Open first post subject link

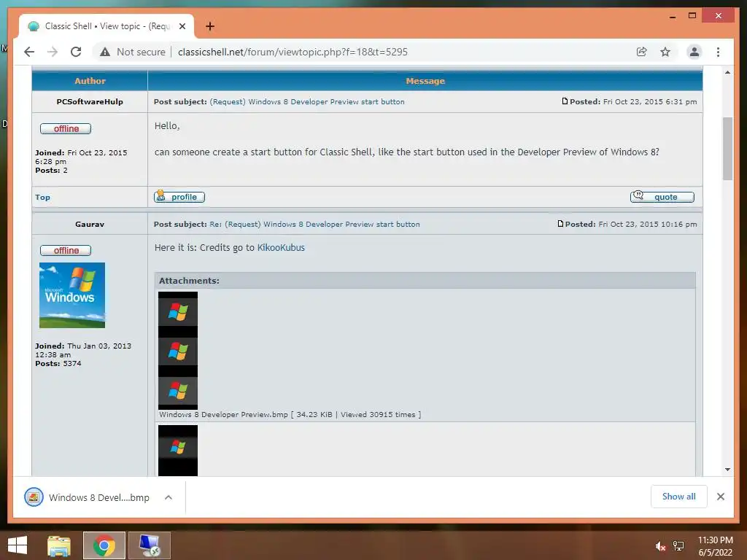coord(307,101)
